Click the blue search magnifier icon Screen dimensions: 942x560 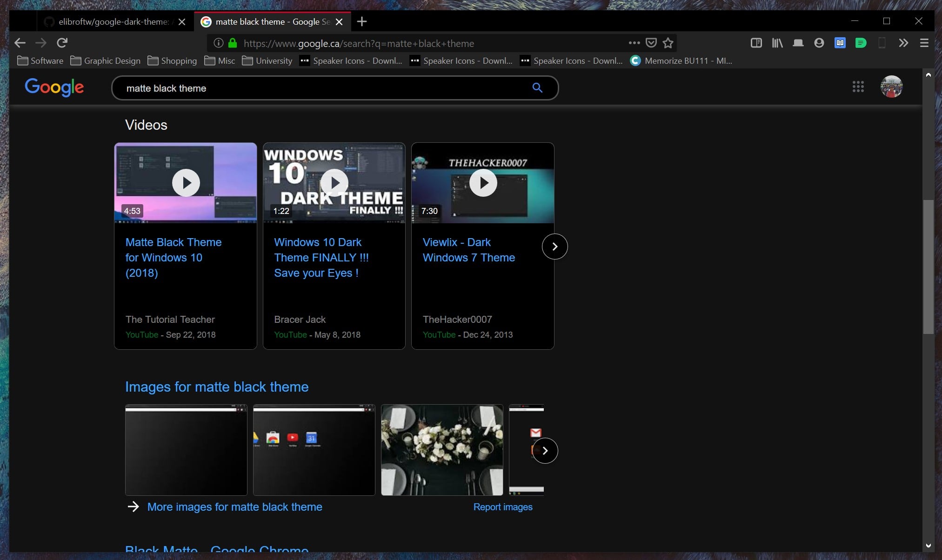tap(537, 88)
